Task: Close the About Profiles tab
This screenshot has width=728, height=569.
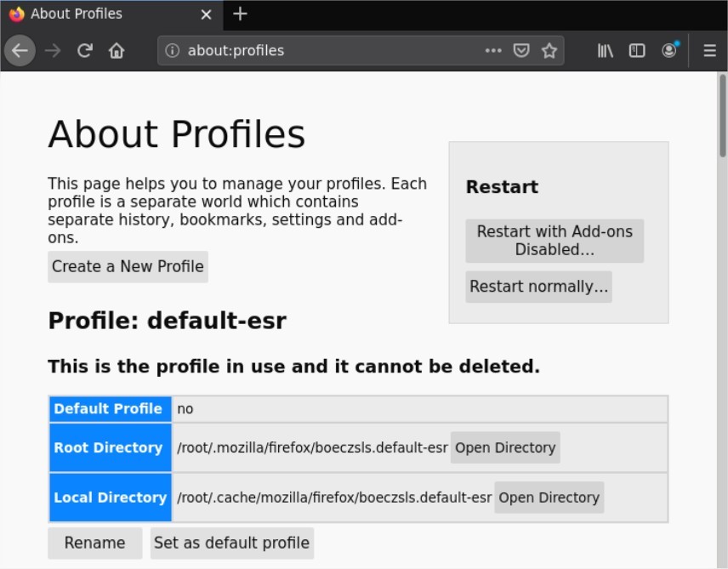Action: click(206, 14)
